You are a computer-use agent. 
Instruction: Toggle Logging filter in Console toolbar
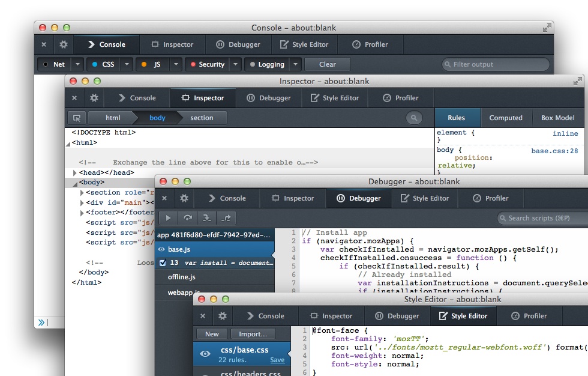coord(267,64)
